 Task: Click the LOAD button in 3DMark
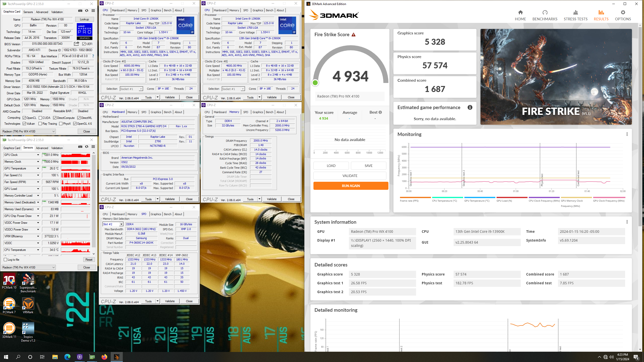331,166
